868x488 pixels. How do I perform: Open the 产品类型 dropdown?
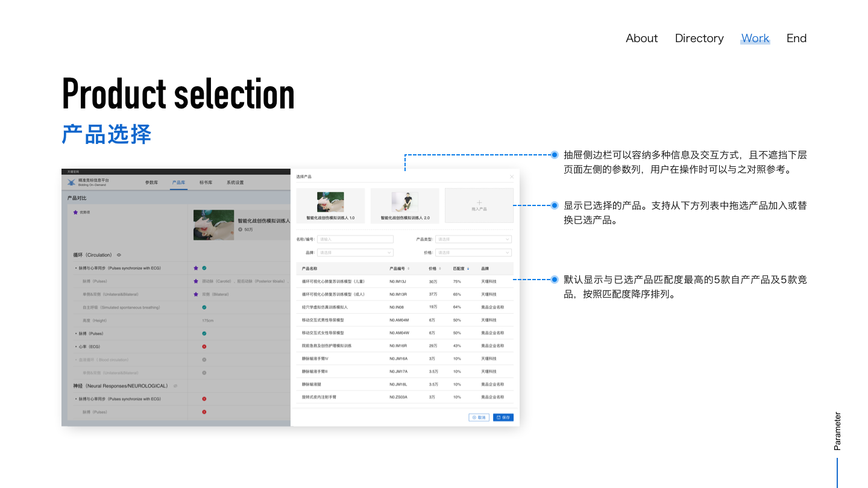473,239
